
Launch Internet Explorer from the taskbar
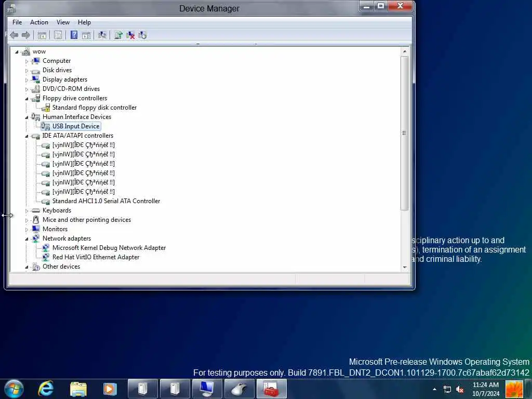click(46, 389)
